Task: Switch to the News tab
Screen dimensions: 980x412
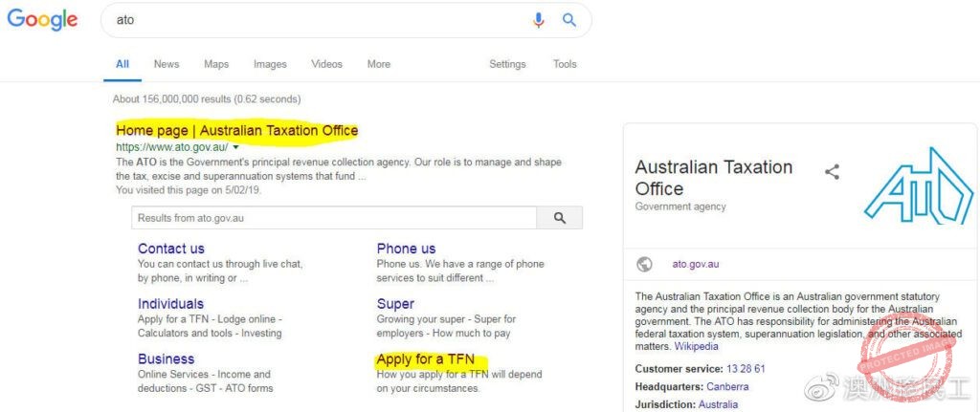Action: 167,64
